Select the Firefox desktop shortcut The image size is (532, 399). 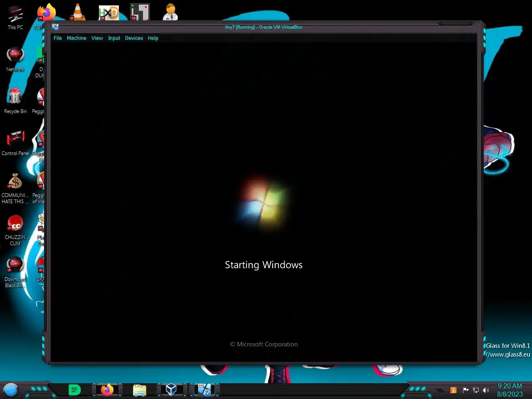tap(46, 12)
